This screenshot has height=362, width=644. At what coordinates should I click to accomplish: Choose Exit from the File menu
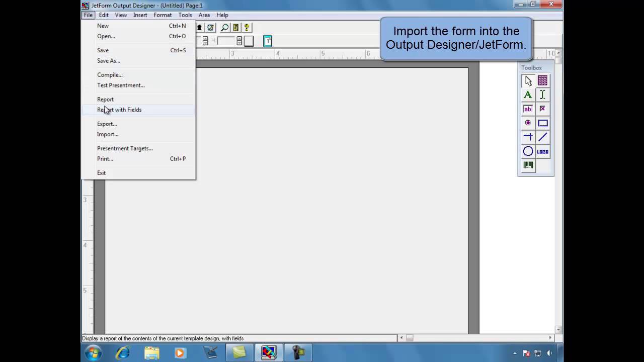pyautogui.click(x=138, y=173)
